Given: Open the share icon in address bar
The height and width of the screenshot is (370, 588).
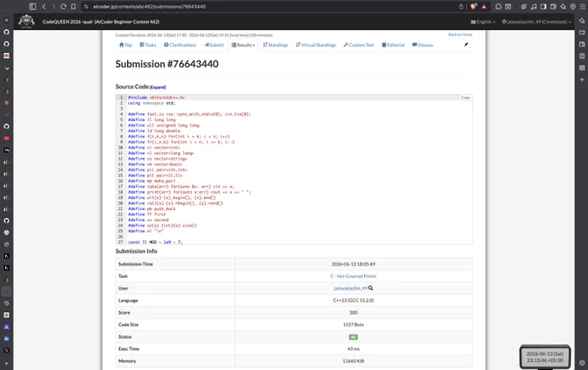Looking at the screenshot, I should point(461,6).
